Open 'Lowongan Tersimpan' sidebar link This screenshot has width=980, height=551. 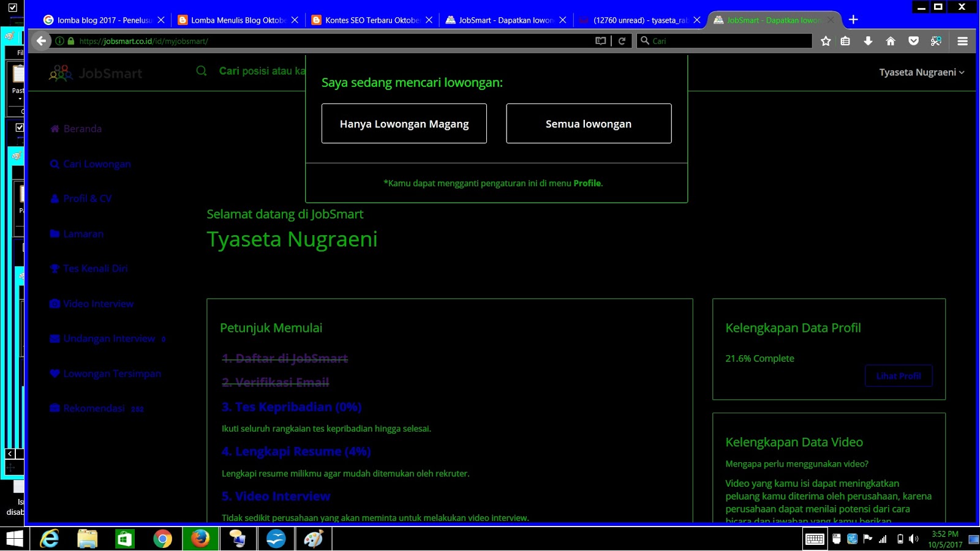(x=112, y=373)
